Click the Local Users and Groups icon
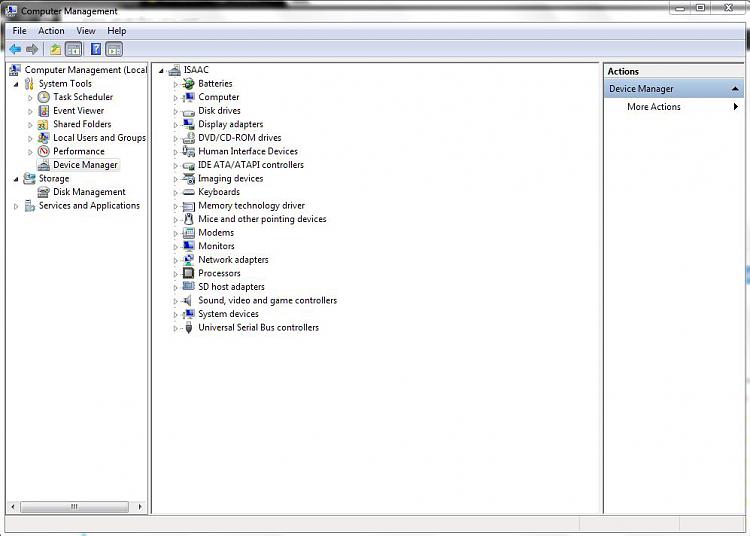 pyautogui.click(x=44, y=138)
